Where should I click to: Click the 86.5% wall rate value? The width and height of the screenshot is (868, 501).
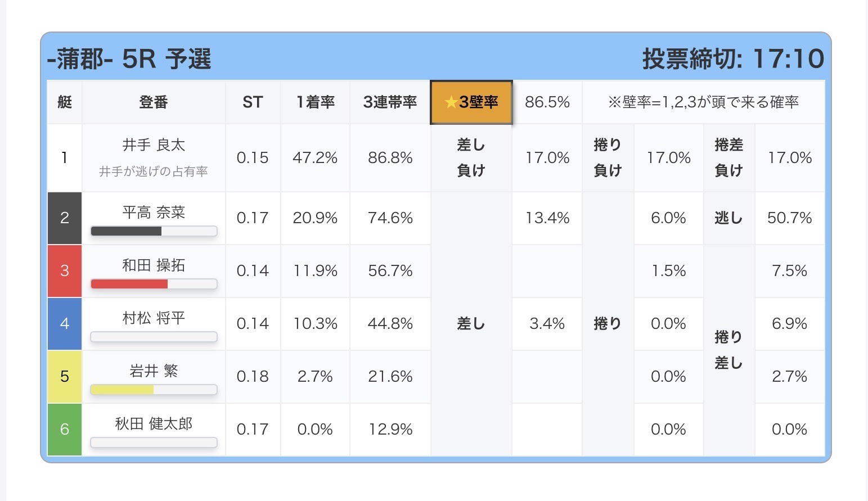pos(547,102)
